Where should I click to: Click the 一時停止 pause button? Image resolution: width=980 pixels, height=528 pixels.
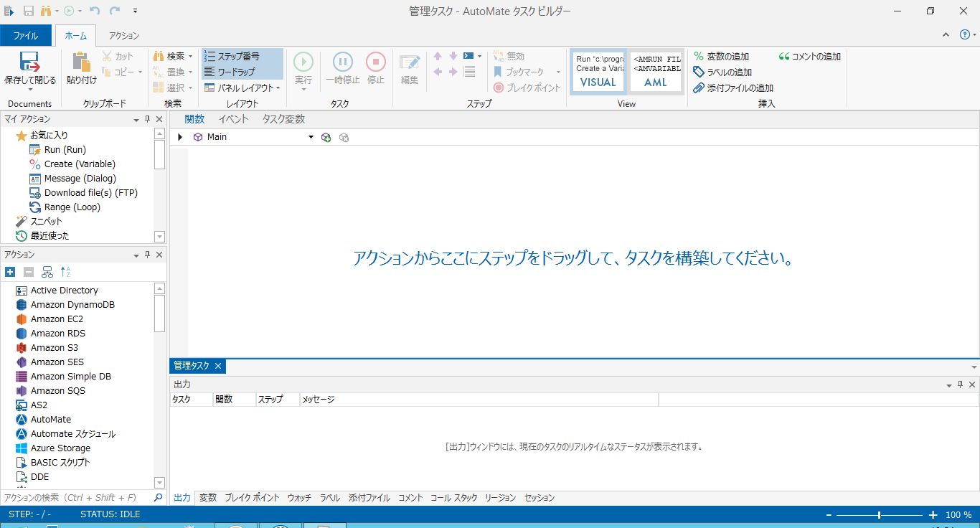coord(342,62)
